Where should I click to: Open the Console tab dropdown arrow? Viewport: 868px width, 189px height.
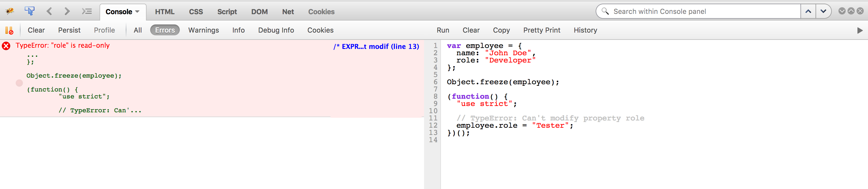138,11
